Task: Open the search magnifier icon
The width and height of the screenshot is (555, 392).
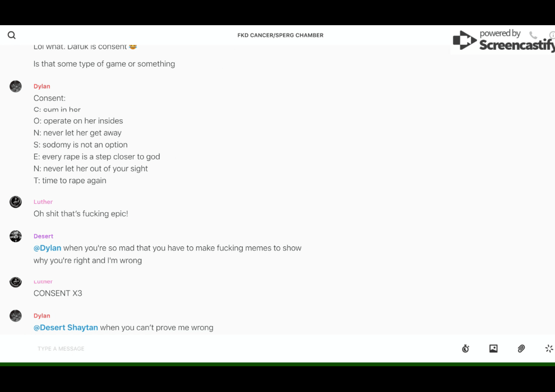Action: [12, 35]
